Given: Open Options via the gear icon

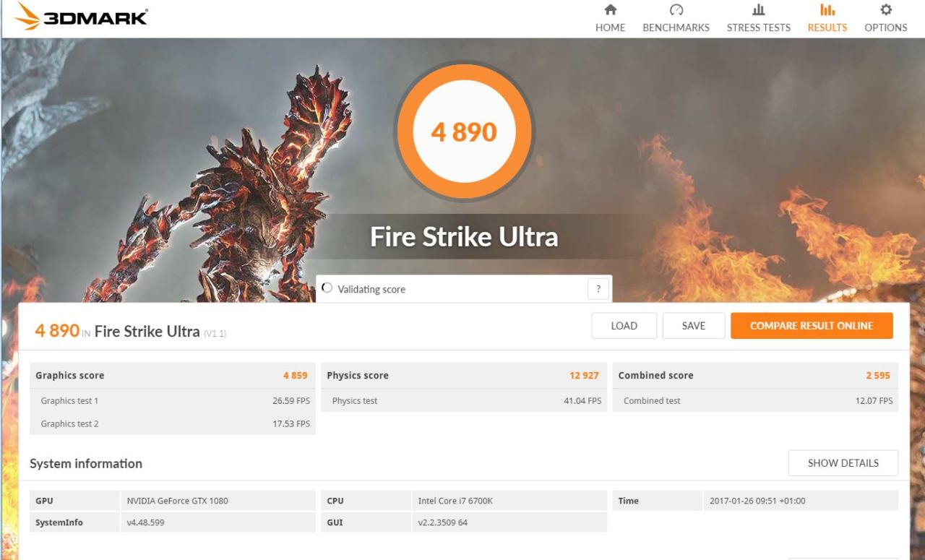Looking at the screenshot, I should (886, 10).
